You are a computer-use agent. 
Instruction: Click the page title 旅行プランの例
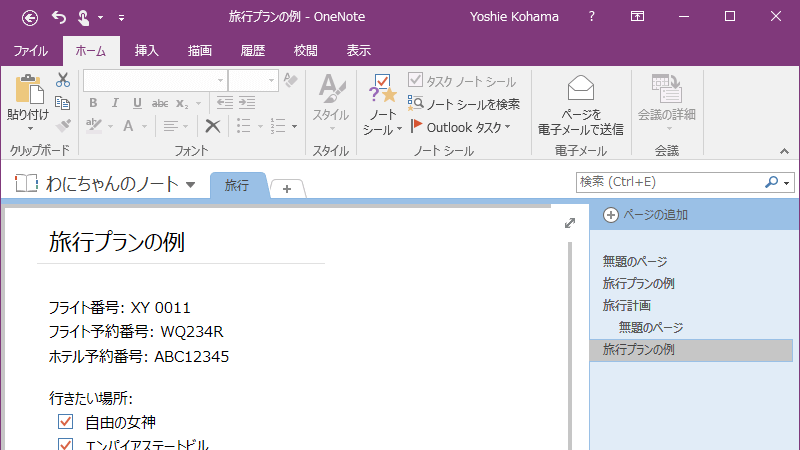click(x=117, y=242)
